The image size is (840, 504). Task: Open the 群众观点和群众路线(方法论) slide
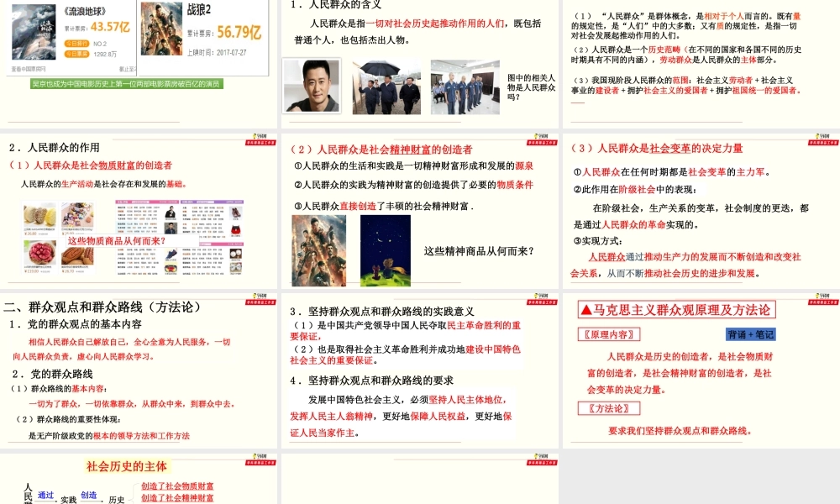pos(139,370)
